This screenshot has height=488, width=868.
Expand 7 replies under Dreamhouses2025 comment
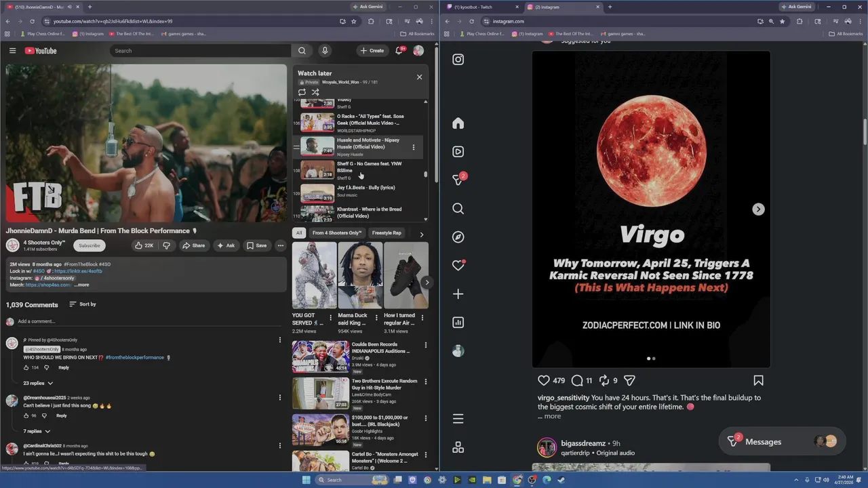click(37, 431)
